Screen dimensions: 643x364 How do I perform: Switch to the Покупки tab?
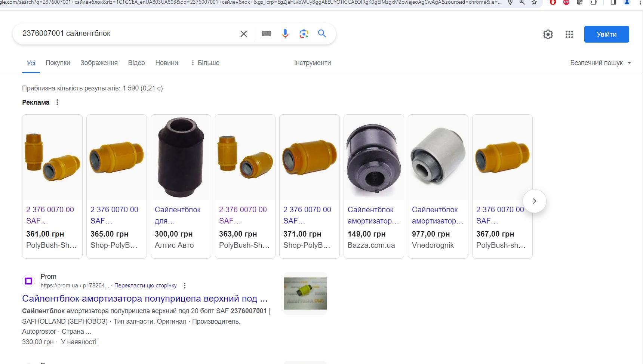pos(58,63)
